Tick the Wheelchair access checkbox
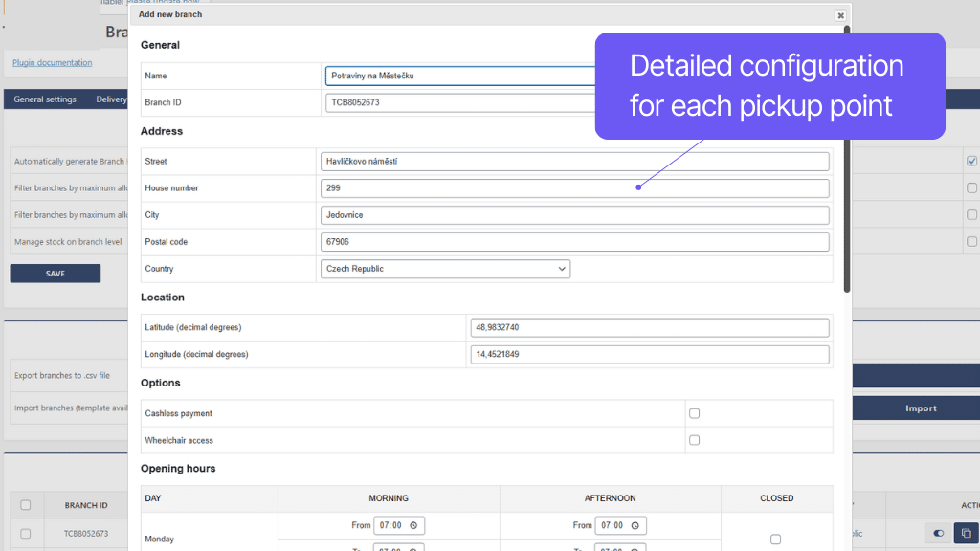Screen dimensions: 980x551 click(695, 440)
